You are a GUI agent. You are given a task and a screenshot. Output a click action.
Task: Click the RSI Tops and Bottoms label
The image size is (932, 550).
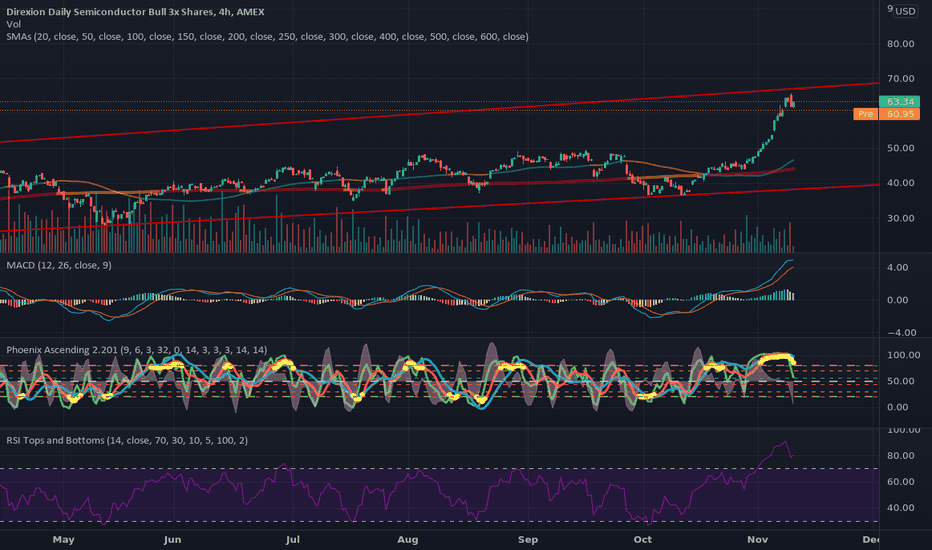(127, 440)
